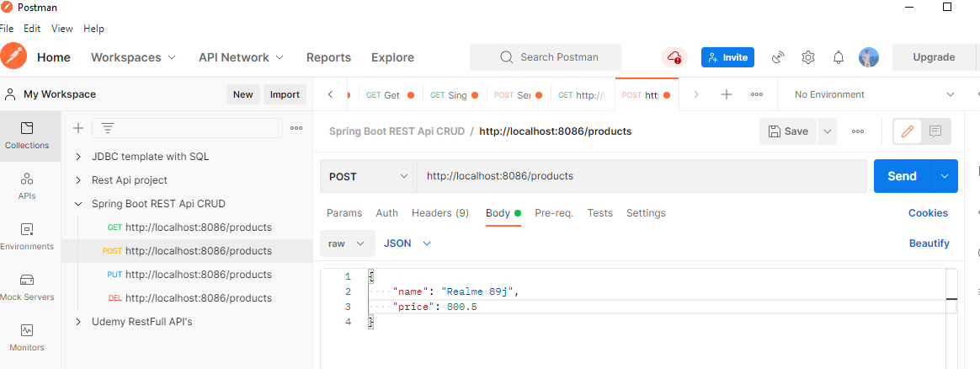Maximize the Postman window
The width and height of the screenshot is (980, 369).
coord(947,7)
